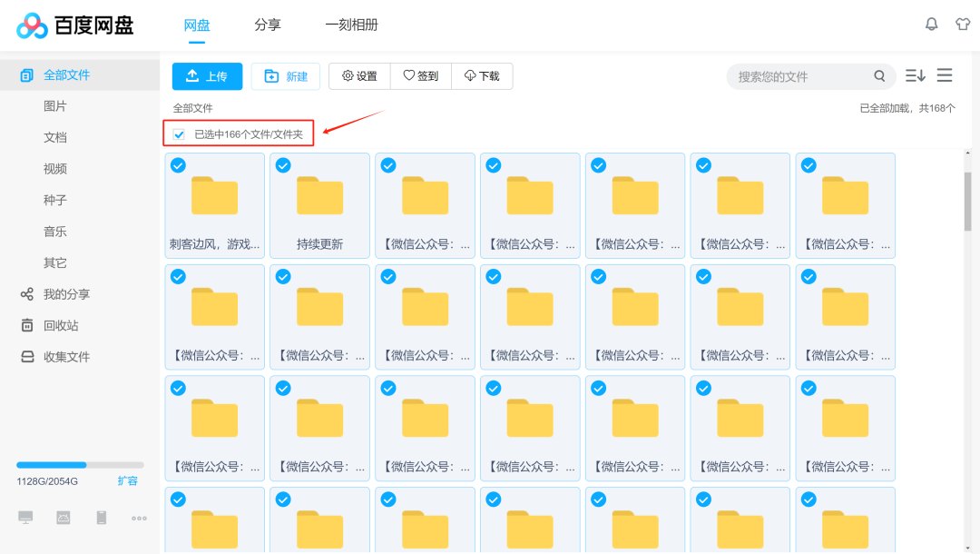Click the 新建 button
This screenshot has height=554, width=980.
(x=286, y=76)
